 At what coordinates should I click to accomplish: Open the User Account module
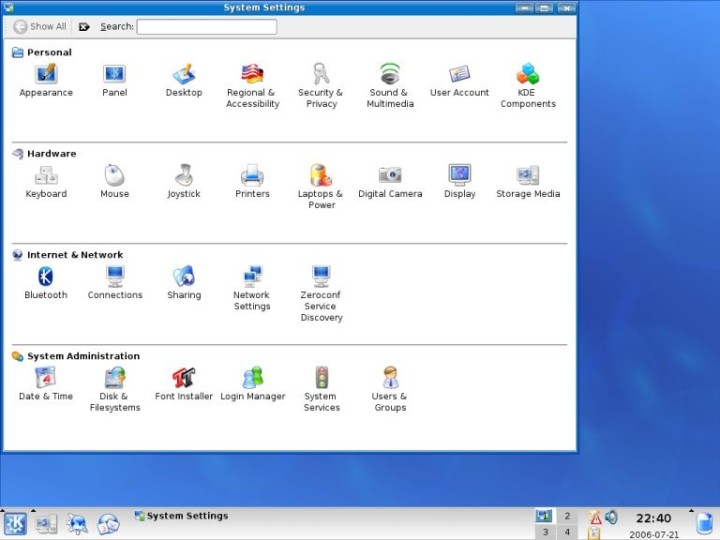(x=459, y=80)
